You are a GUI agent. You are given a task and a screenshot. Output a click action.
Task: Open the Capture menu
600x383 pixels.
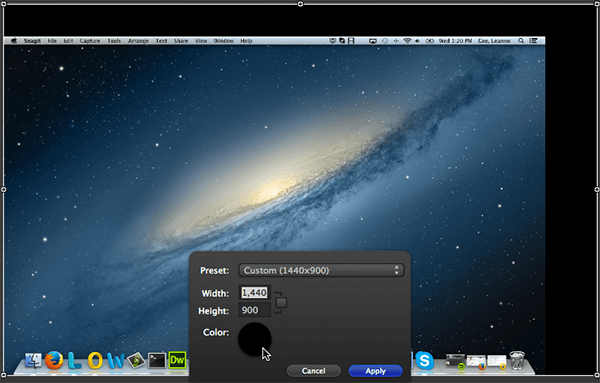point(90,41)
